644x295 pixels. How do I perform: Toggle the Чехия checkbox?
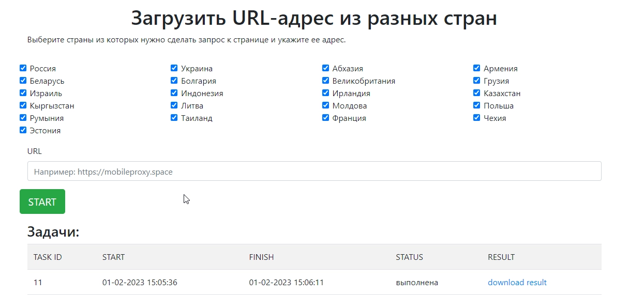pos(477,118)
